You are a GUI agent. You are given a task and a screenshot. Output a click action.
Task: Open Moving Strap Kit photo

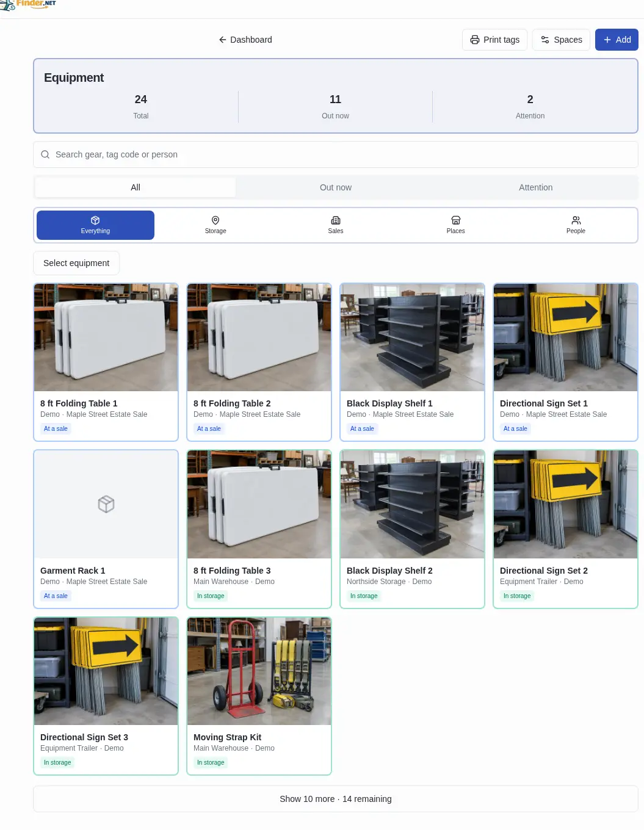coord(259,671)
